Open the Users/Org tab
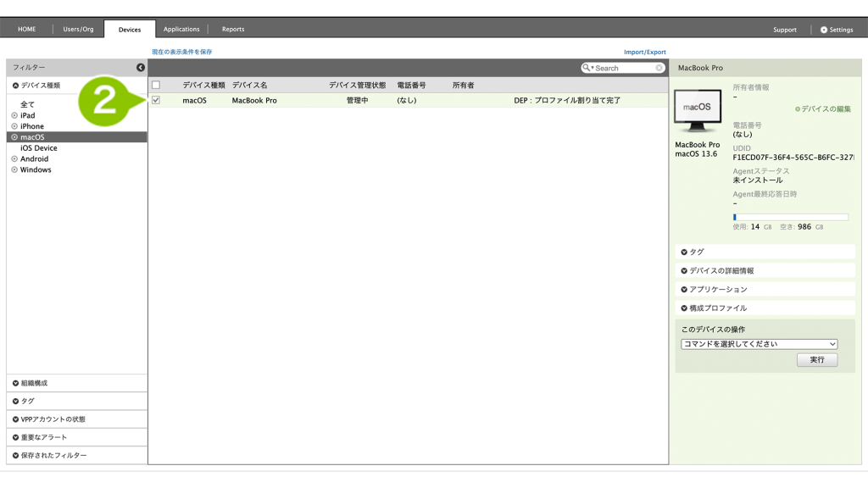This screenshot has height=488, width=868. [78, 30]
